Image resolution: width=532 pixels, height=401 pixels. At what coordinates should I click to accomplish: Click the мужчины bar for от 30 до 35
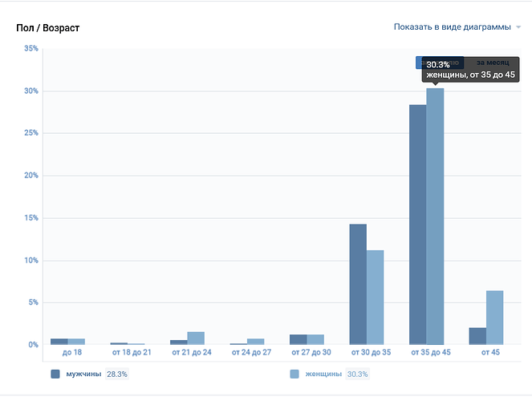358,285
